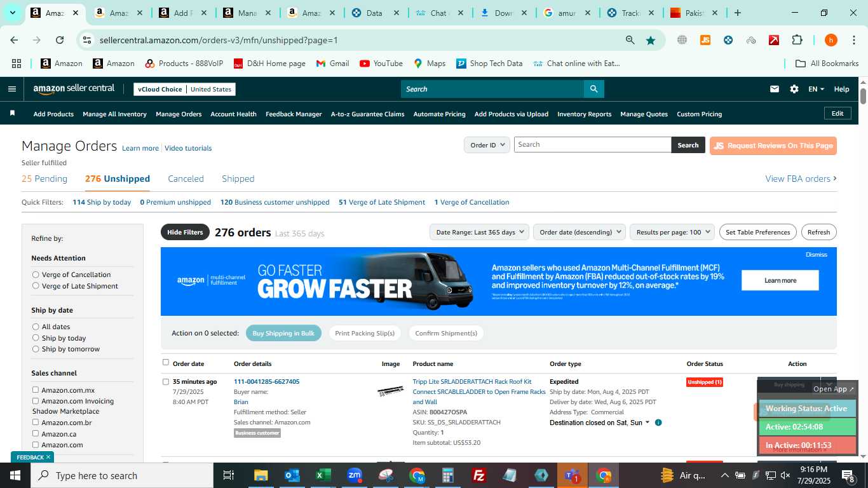Image resolution: width=868 pixels, height=488 pixels.
Task: Open order link 111-0041285-6627405
Action: (x=266, y=381)
